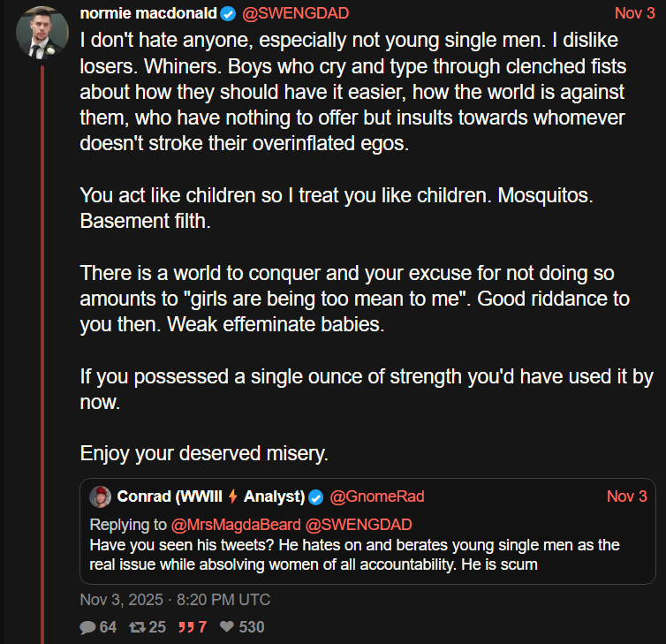
Task: Click the Nov 3 date of main tweet
Action: (x=634, y=13)
